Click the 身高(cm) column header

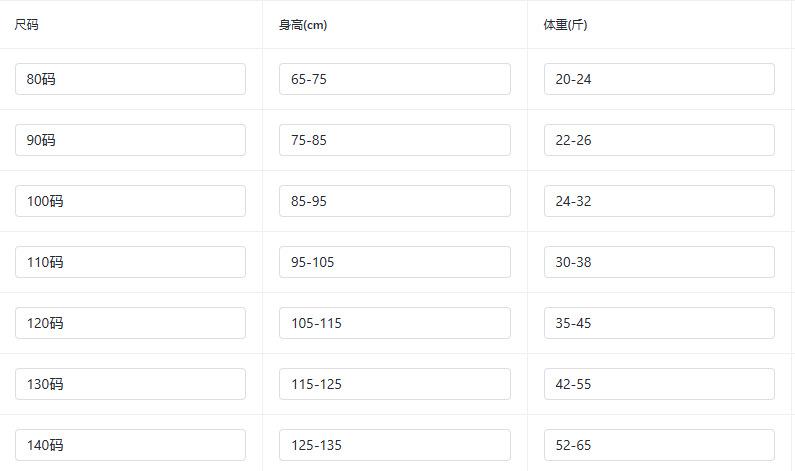pyautogui.click(x=303, y=25)
